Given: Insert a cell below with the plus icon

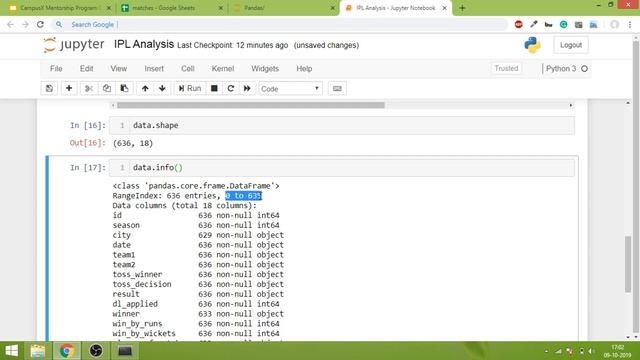Looking at the screenshot, I should [x=69, y=89].
